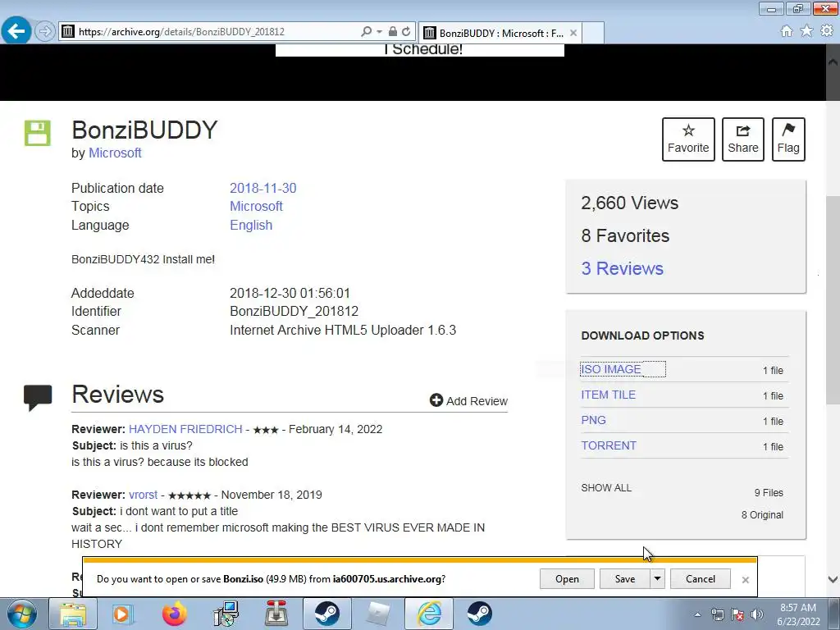Open Action Center flag tray icon

(x=737, y=614)
